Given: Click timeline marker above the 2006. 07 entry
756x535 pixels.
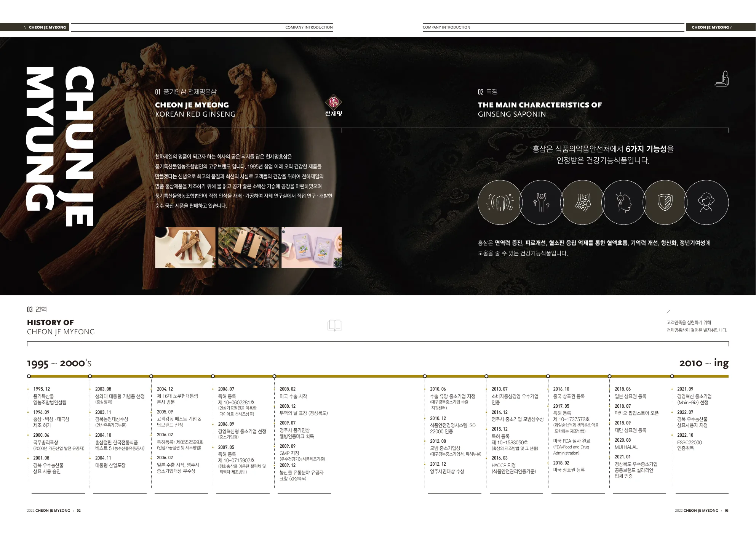Looking at the screenshot, I should pyautogui.click(x=213, y=376).
